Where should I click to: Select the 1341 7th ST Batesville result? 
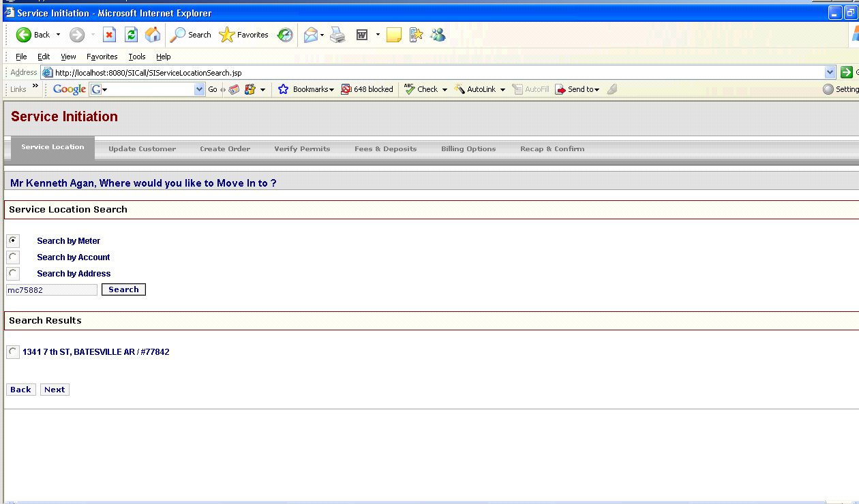[x=13, y=351]
